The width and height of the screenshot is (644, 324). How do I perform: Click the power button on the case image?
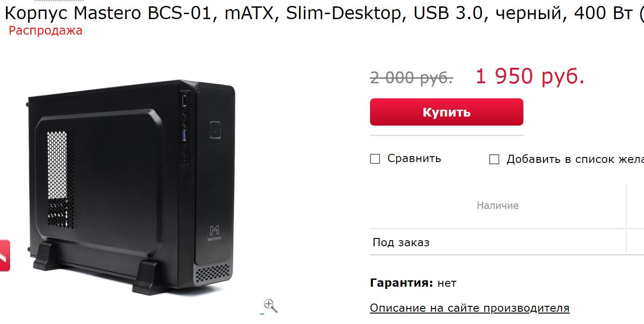pyautogui.click(x=216, y=129)
